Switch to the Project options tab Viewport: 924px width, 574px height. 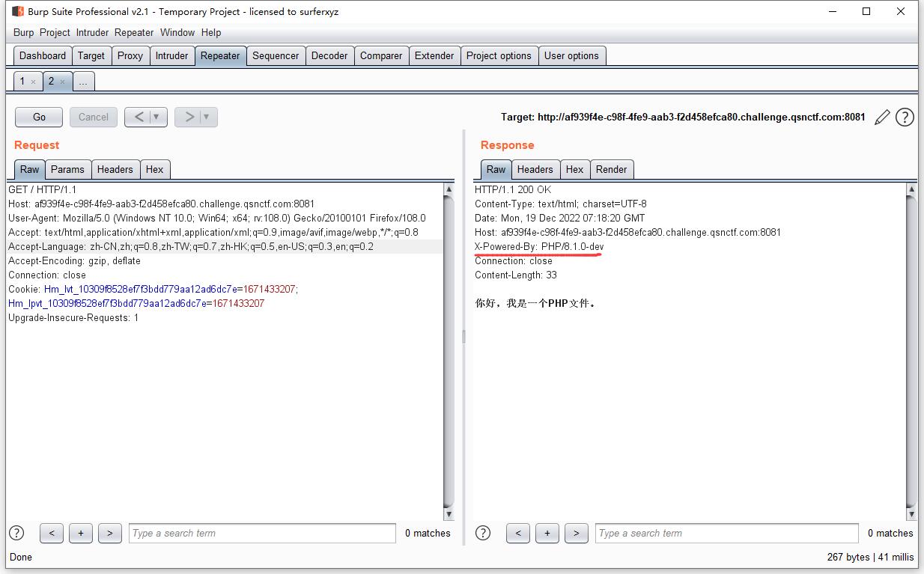[499, 55]
